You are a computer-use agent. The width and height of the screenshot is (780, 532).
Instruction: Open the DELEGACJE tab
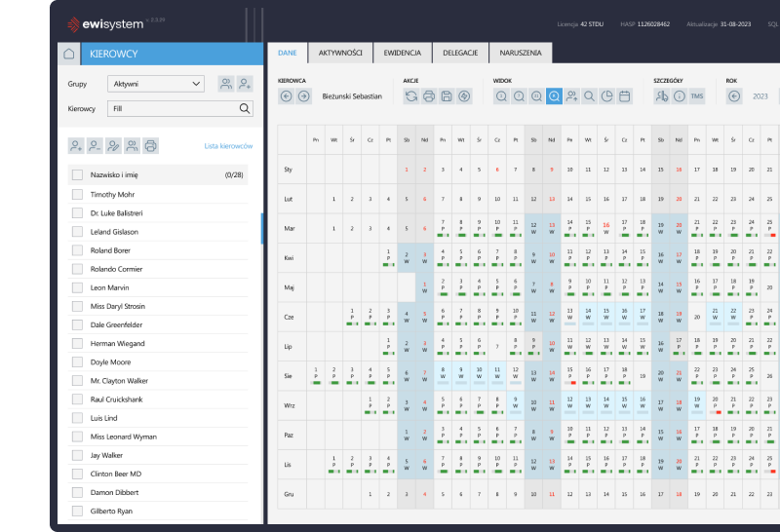click(460, 54)
